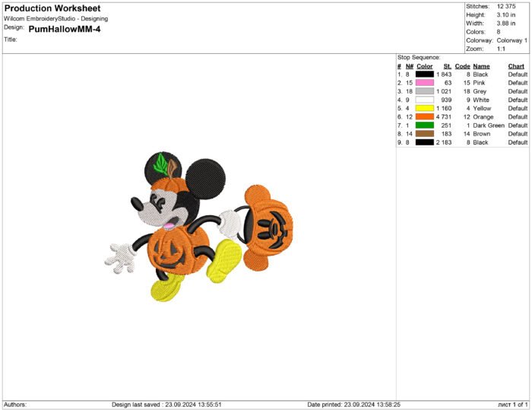Click the 'Width:' label

tap(475, 24)
